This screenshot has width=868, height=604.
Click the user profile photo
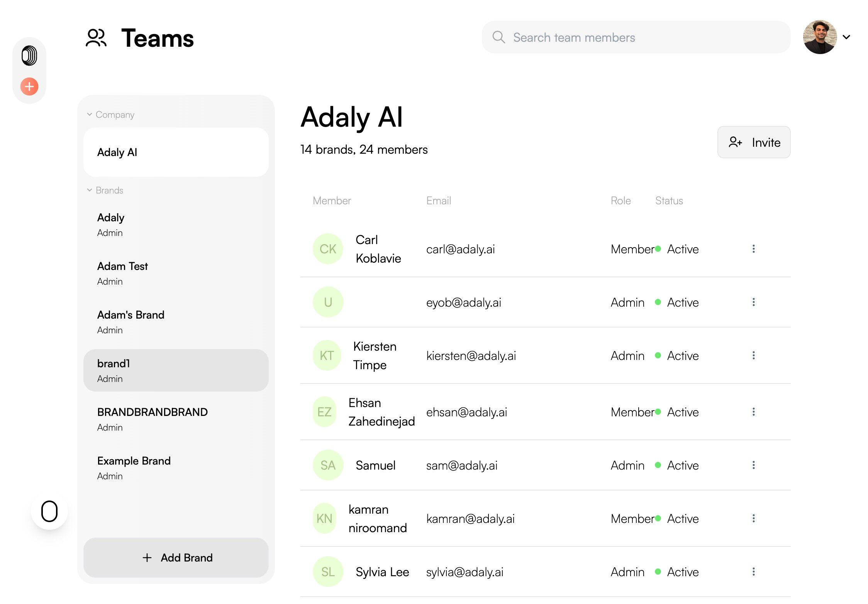[820, 37]
